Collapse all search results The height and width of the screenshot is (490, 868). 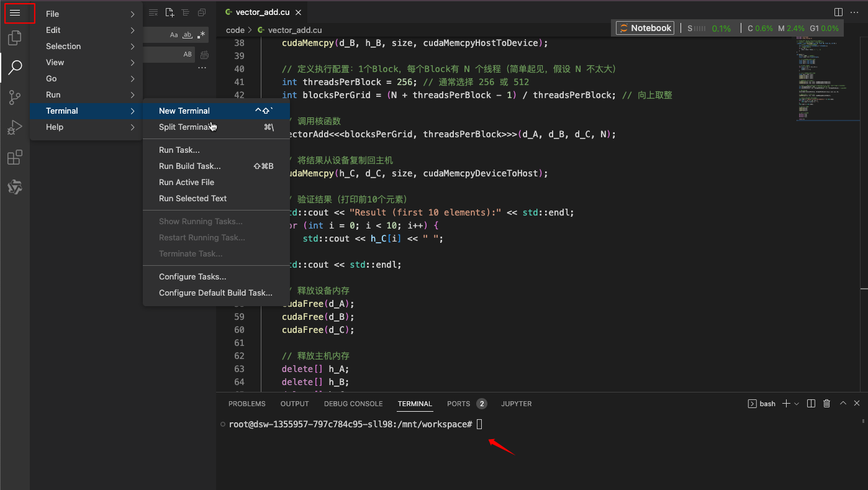click(x=202, y=13)
